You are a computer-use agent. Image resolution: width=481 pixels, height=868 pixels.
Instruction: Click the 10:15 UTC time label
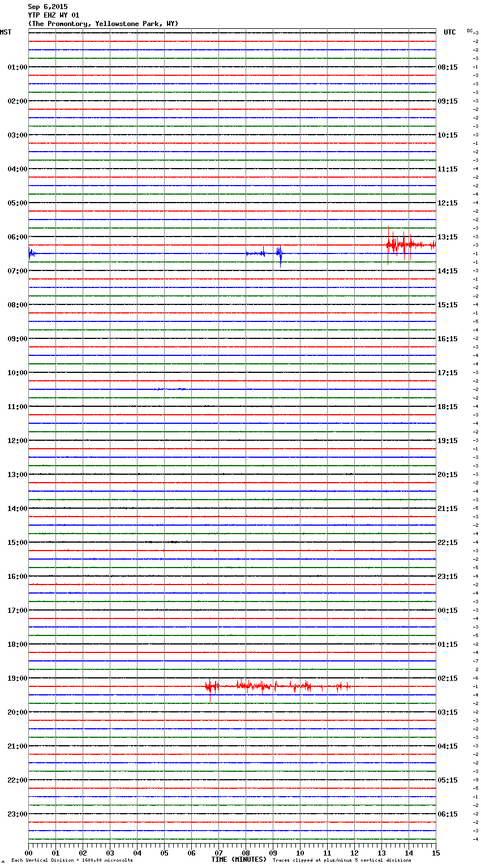pos(448,135)
